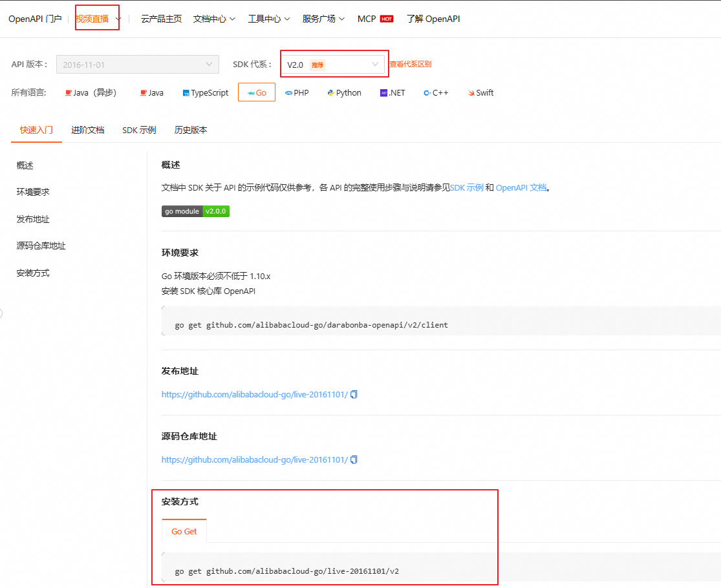Select the Python language option
Viewport: 721px width, 588px height.
click(344, 93)
